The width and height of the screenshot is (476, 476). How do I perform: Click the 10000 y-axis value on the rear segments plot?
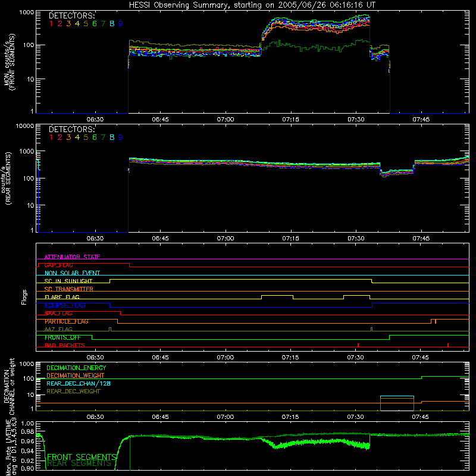click(x=25, y=126)
